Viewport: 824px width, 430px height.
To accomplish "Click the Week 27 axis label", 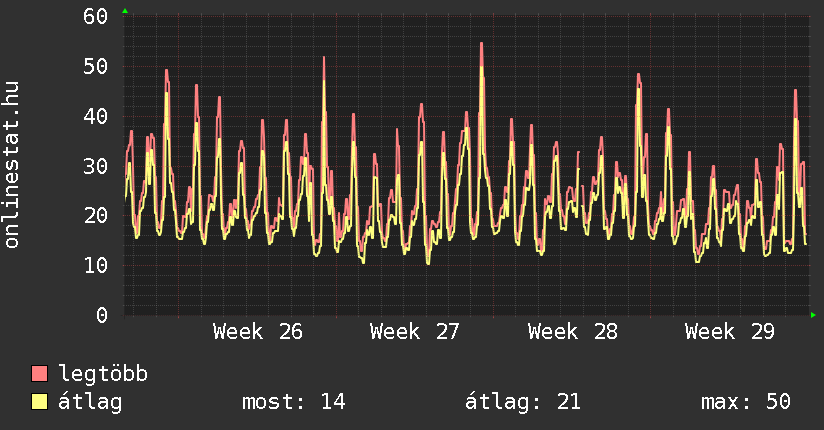I will coord(415,332).
